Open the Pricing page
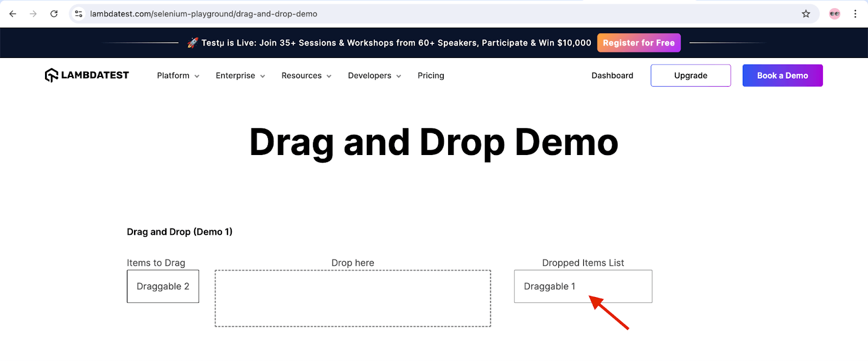This screenshot has width=868, height=361. (431, 76)
